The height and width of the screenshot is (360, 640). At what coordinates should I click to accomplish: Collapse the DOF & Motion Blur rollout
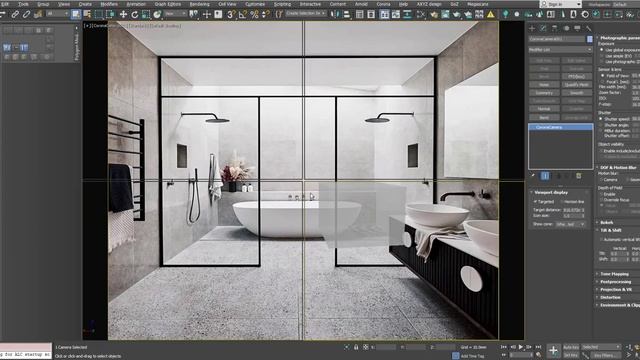(x=618, y=167)
